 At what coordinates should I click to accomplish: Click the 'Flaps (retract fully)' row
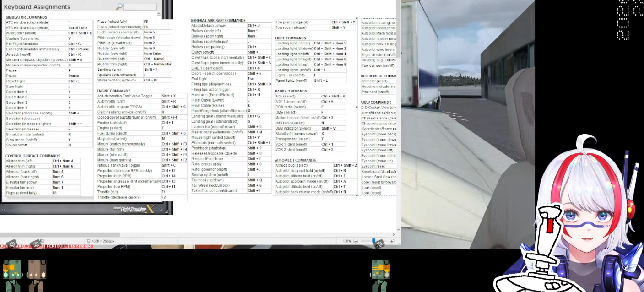coord(135,22)
